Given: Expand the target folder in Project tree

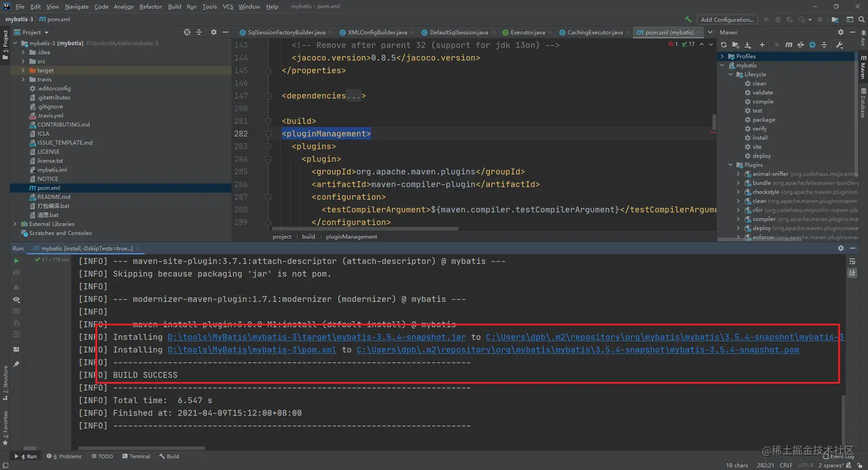Looking at the screenshot, I should tap(23, 71).
